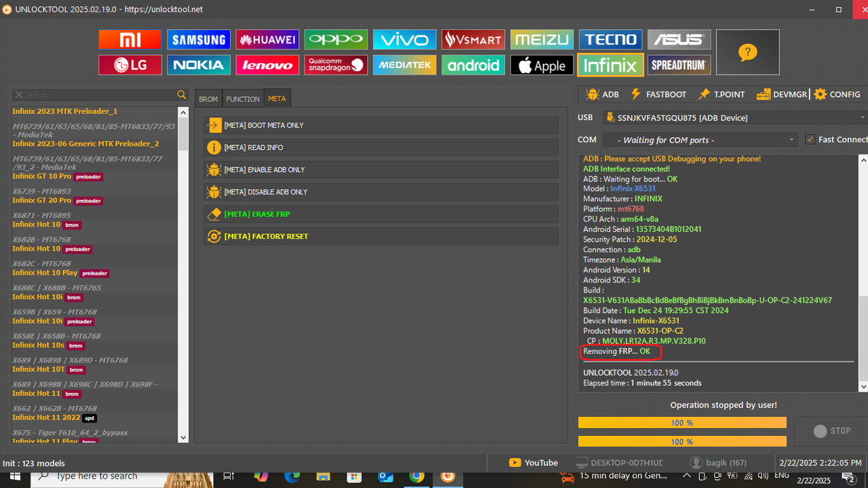Select the Vsmart brand logo
The image size is (868, 488).
pos(473,39)
